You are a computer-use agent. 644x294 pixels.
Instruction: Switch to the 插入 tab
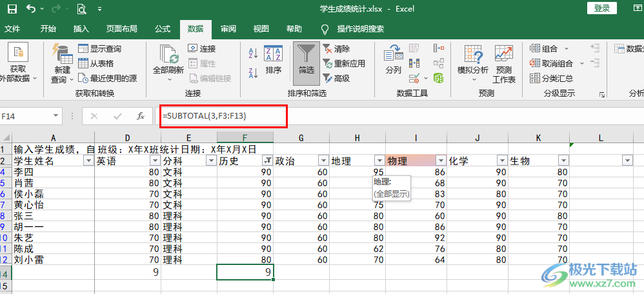tap(81, 29)
